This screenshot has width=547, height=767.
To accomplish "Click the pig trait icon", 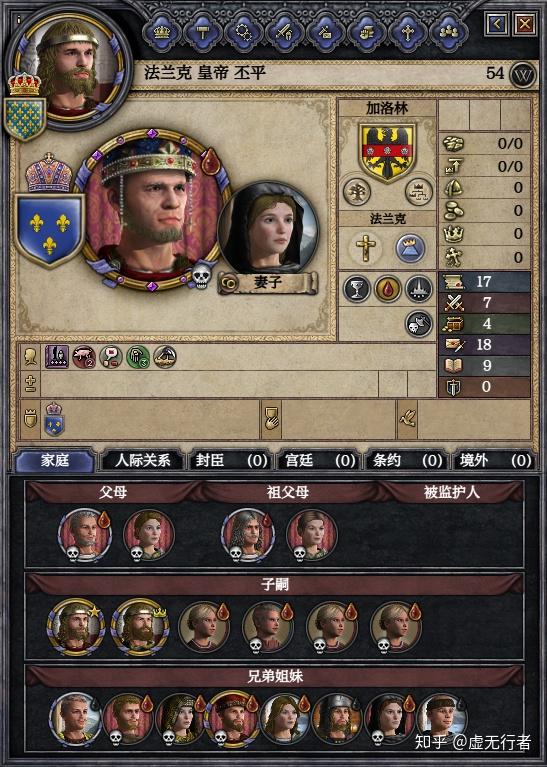I will (84, 357).
